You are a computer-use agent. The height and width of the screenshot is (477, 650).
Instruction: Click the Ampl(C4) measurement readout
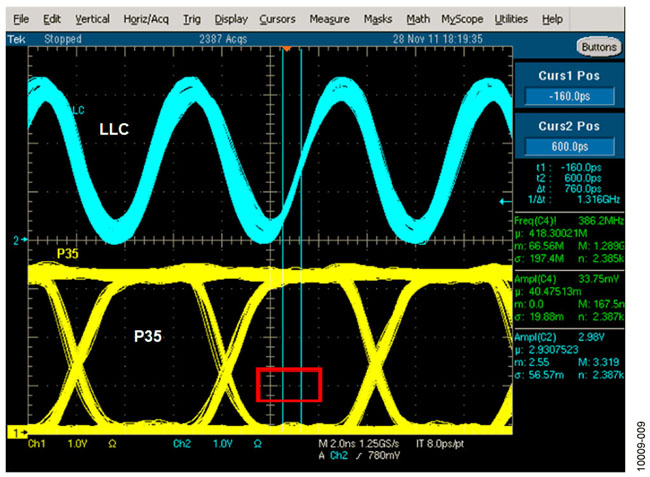569,298
